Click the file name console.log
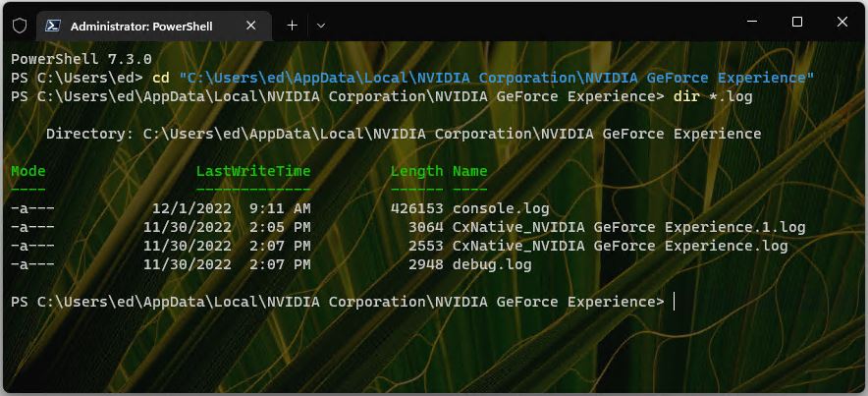This screenshot has height=396, width=868. point(501,208)
